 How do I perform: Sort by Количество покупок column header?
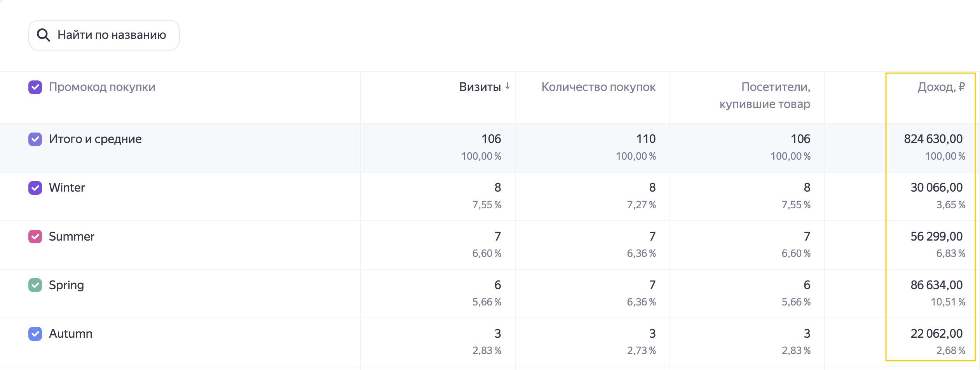coord(598,87)
